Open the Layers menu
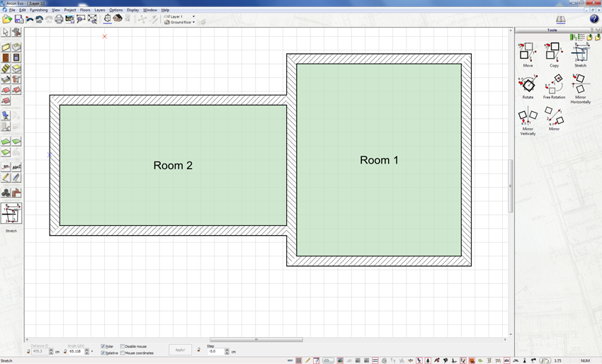Viewport: 602px width, 364px height. pyautogui.click(x=100, y=10)
